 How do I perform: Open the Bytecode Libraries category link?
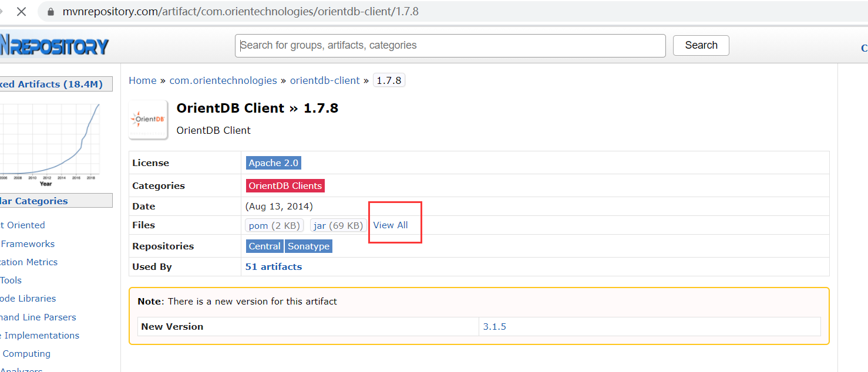coord(28,299)
